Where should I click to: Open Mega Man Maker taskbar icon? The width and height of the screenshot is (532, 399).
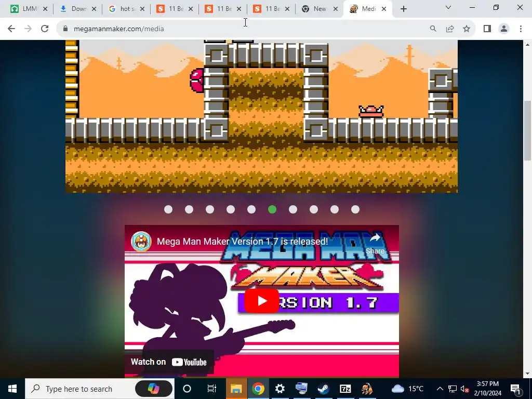click(367, 389)
